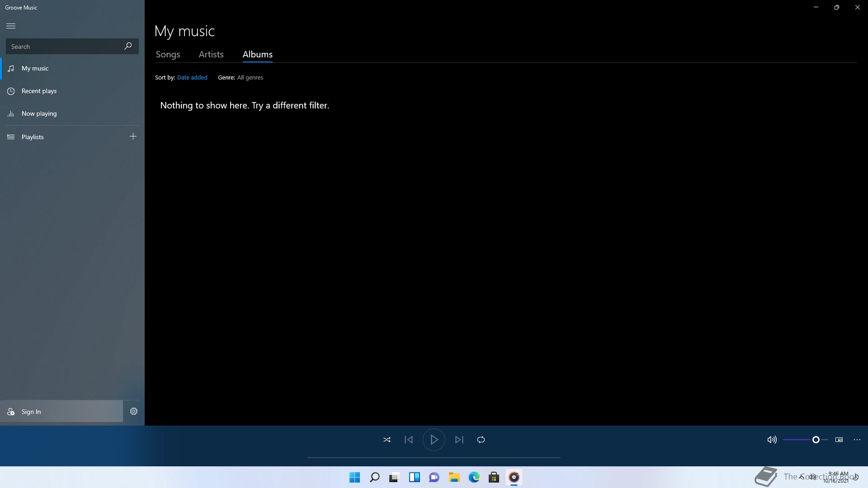Close the Groove Music window

[858, 7]
